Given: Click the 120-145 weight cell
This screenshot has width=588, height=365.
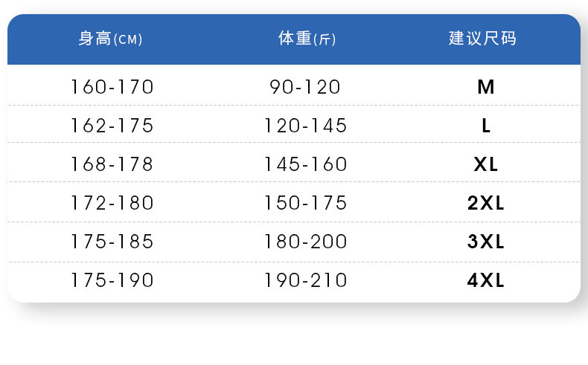Looking at the screenshot, I should coord(305,126).
